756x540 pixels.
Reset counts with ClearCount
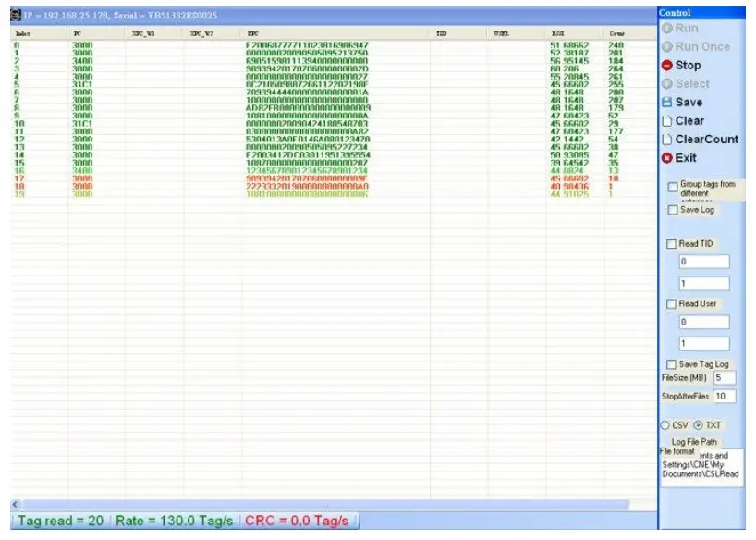point(700,140)
